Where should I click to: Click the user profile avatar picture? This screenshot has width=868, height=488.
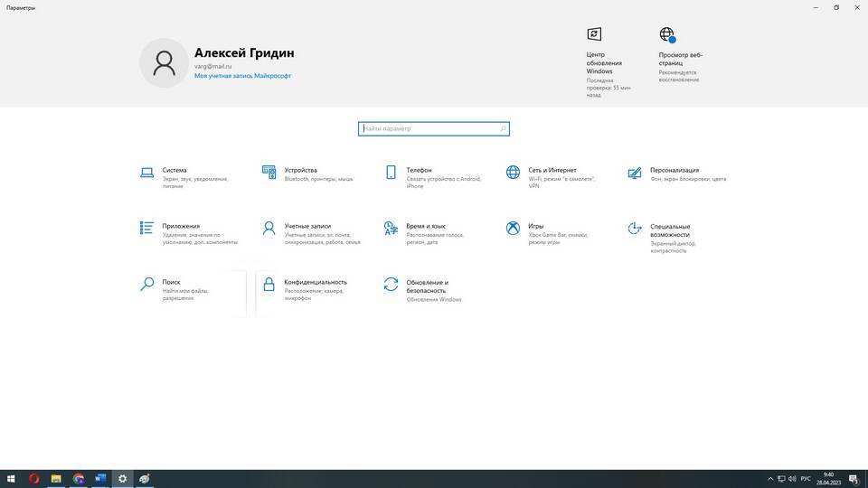click(164, 62)
